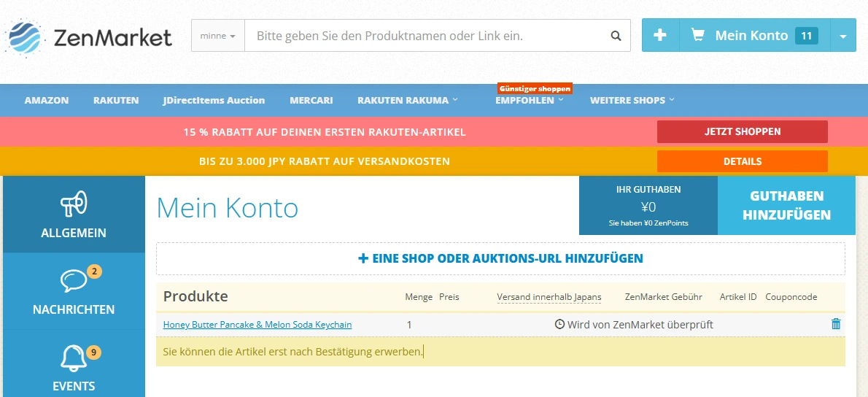Click 15 % Rabatt Rakuten banner text

[x=325, y=132]
